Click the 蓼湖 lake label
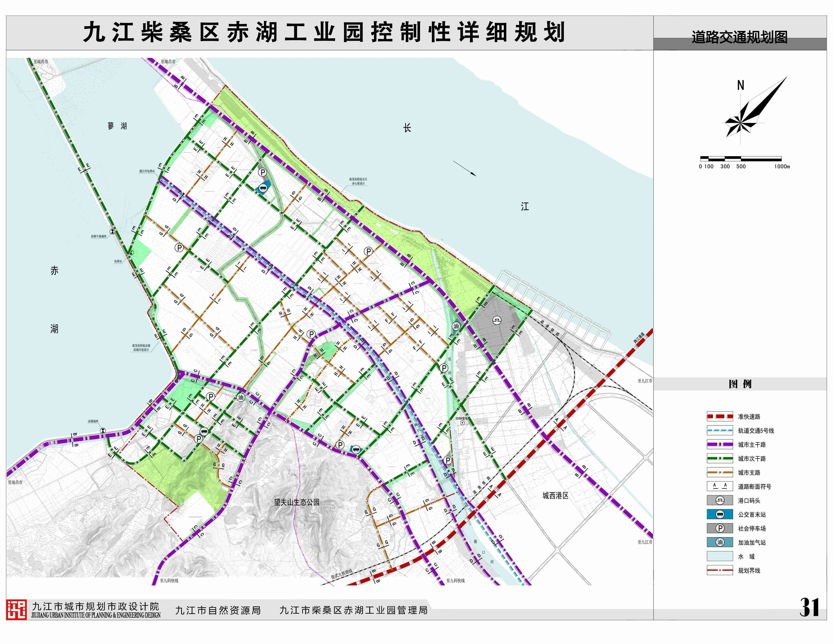 [x=117, y=126]
